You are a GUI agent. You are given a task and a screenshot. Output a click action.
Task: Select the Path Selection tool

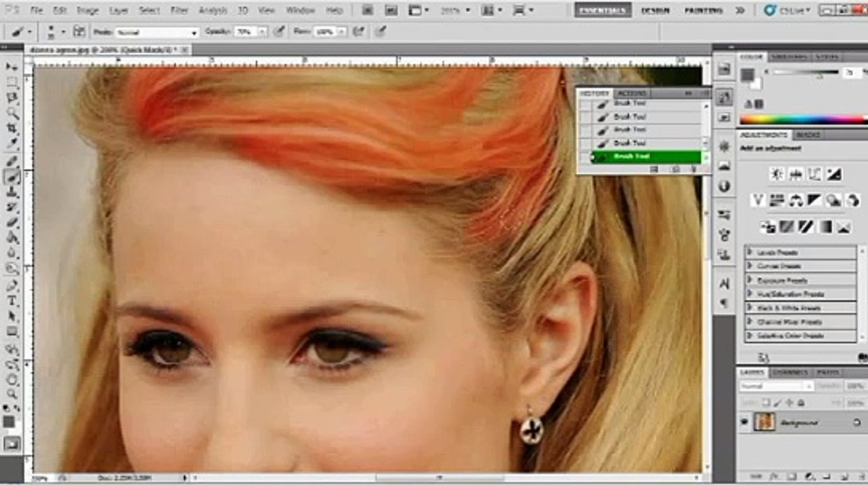click(11, 317)
